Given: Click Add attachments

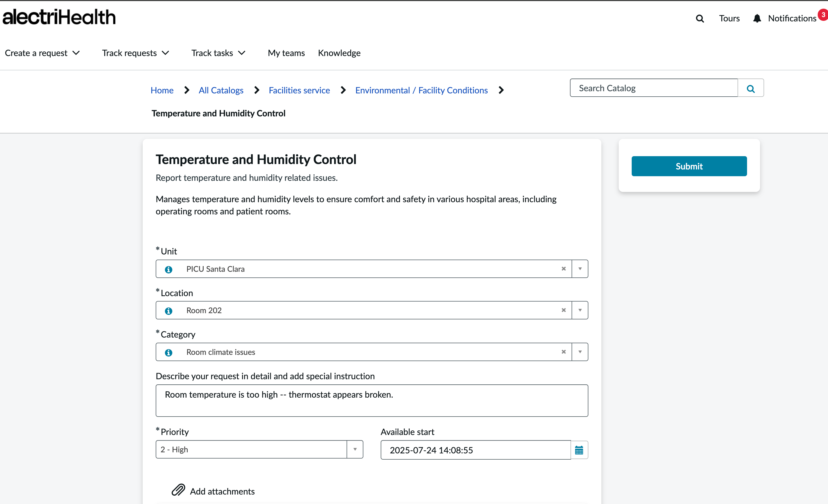Looking at the screenshot, I should (223, 492).
